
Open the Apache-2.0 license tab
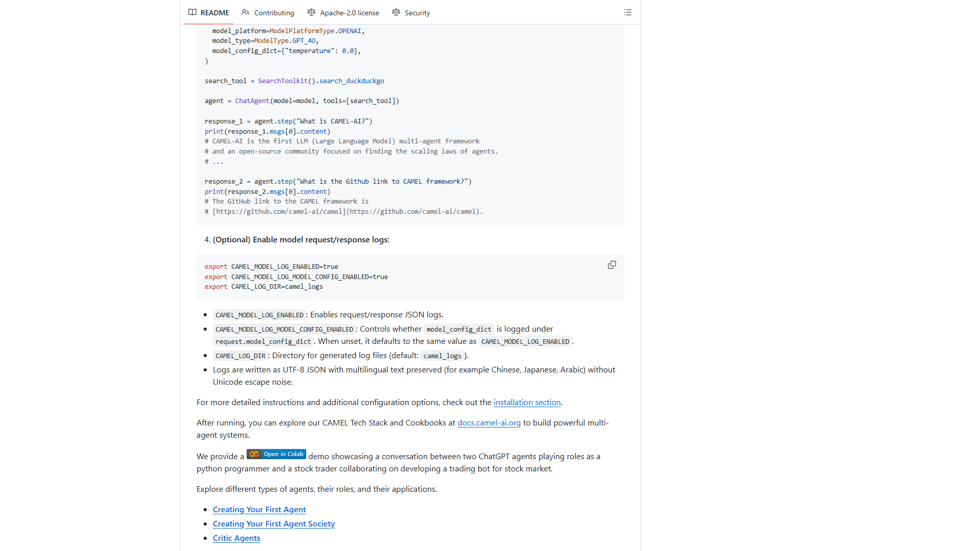(x=343, y=13)
